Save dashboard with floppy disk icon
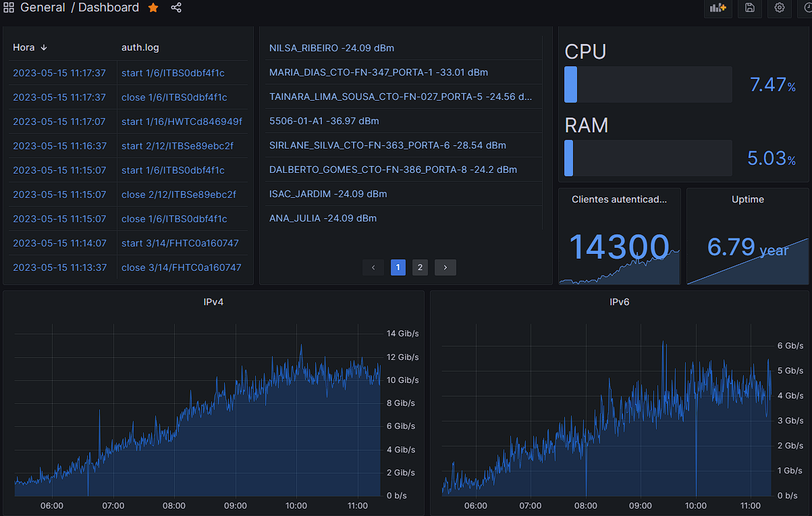This screenshot has width=812, height=516. click(x=750, y=7)
